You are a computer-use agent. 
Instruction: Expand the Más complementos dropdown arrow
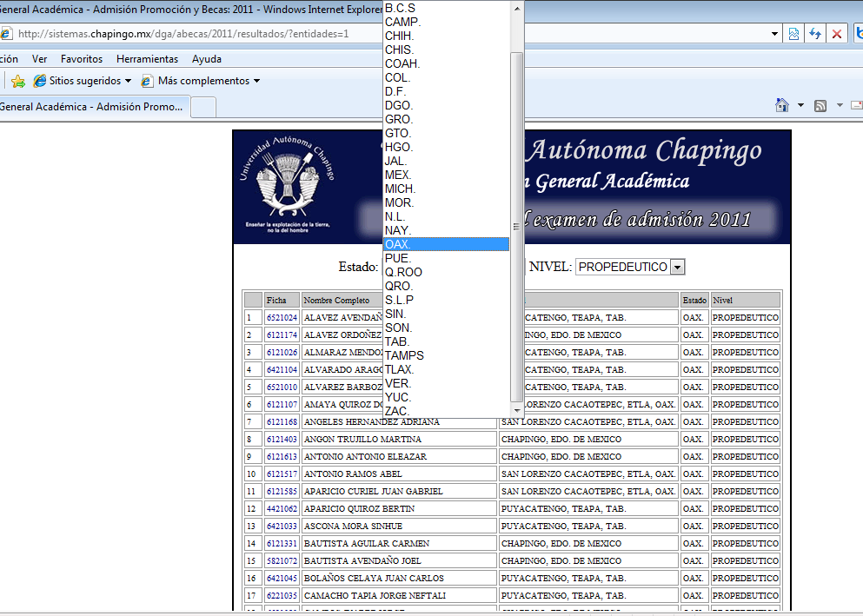[x=256, y=81]
